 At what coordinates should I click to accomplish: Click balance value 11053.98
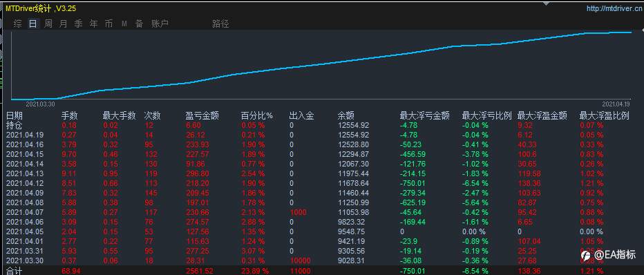point(353,212)
